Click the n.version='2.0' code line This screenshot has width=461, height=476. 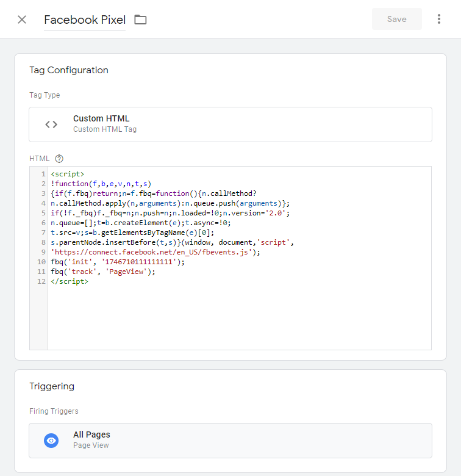(170, 213)
